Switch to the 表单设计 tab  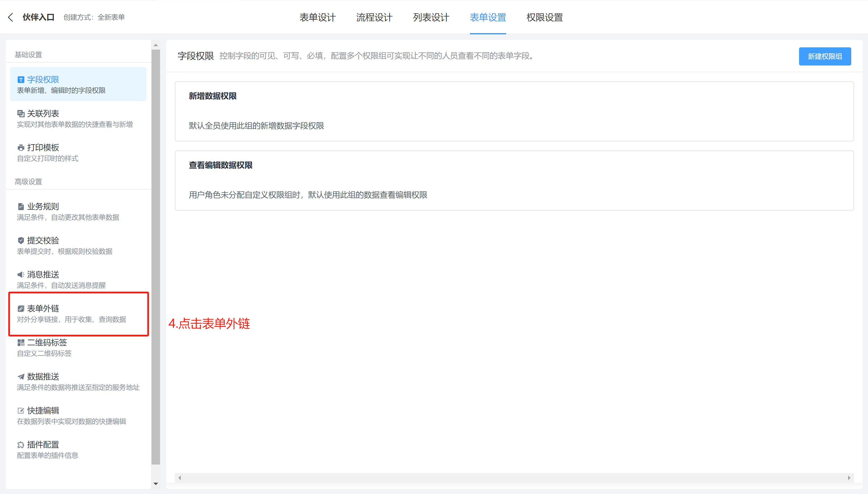(x=318, y=17)
